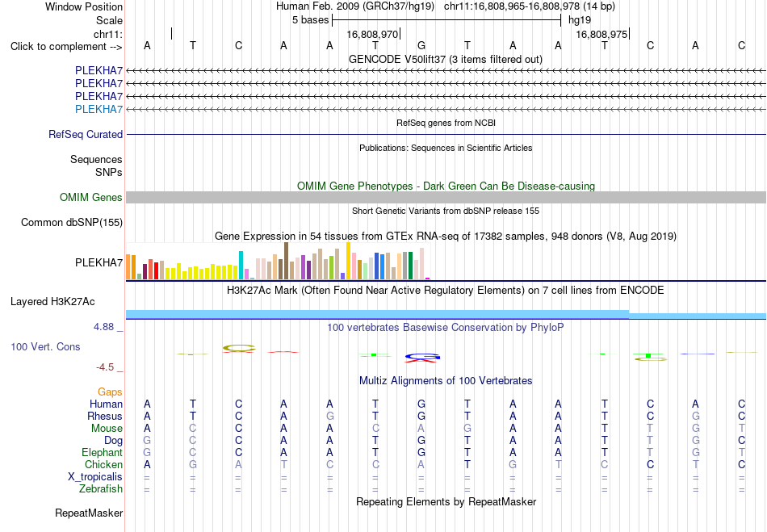
Task: Open the 100 Vert. Cons track label
Action: point(45,346)
